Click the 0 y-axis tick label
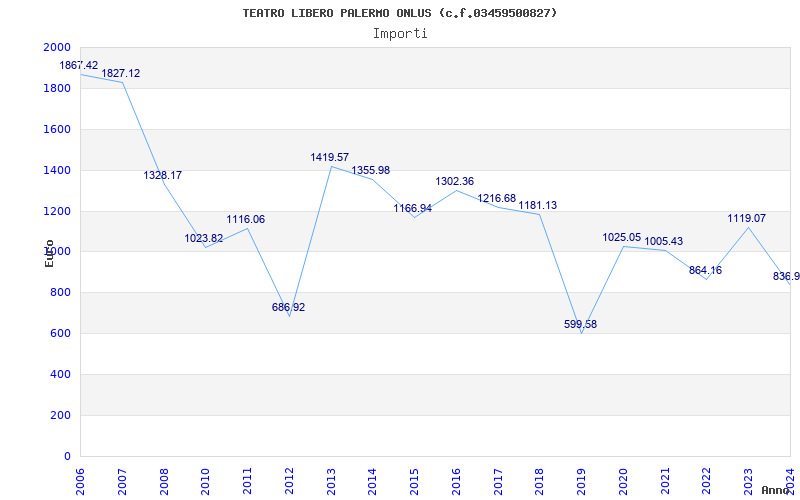The width and height of the screenshot is (800, 500). click(x=68, y=456)
